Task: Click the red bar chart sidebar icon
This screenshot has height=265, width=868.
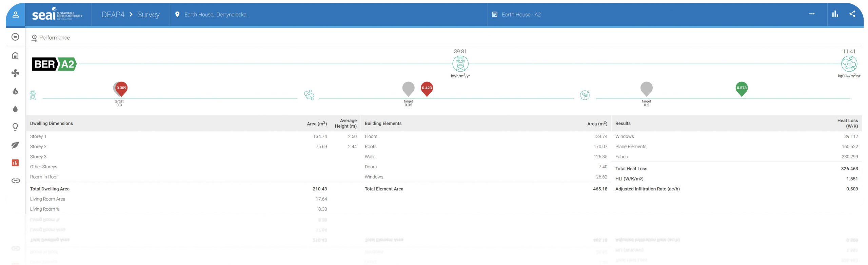Action: coord(15,163)
